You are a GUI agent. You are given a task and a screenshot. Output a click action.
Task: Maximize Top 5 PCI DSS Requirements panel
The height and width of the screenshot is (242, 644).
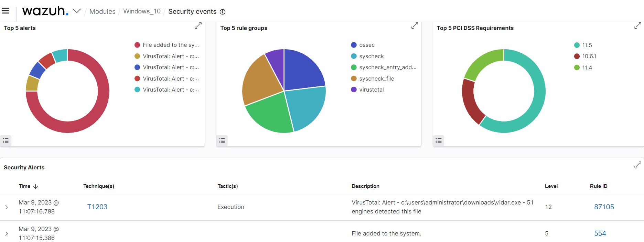[x=637, y=26]
